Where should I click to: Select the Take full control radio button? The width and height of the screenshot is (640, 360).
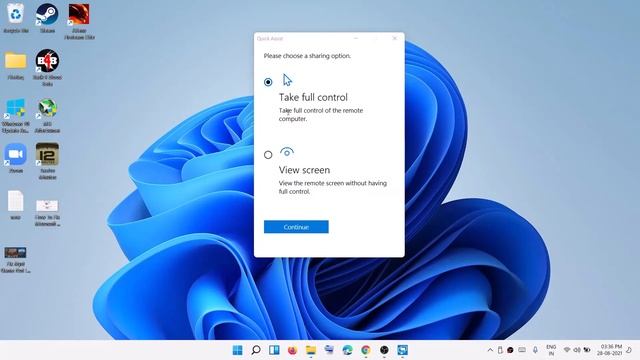[x=268, y=82]
